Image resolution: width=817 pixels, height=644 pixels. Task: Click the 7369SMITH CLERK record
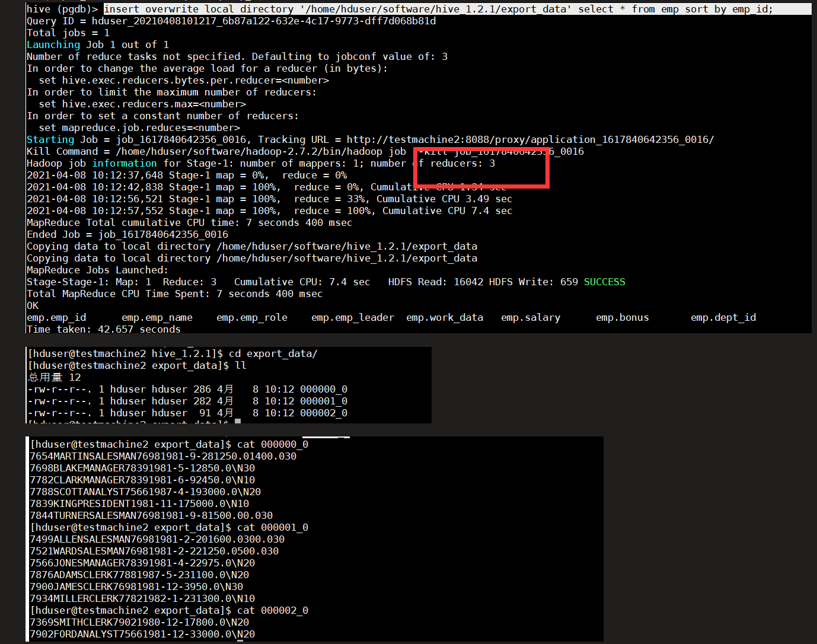(x=139, y=622)
